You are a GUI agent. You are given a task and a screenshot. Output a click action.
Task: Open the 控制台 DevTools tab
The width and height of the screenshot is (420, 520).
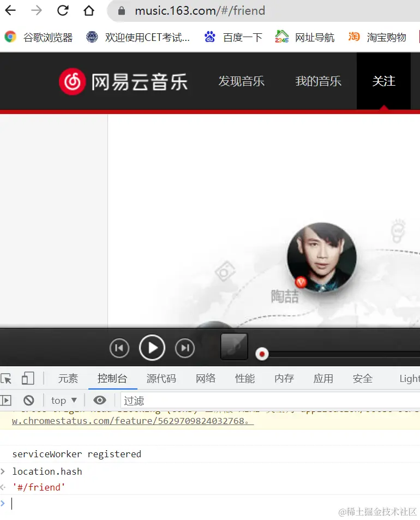point(112,378)
